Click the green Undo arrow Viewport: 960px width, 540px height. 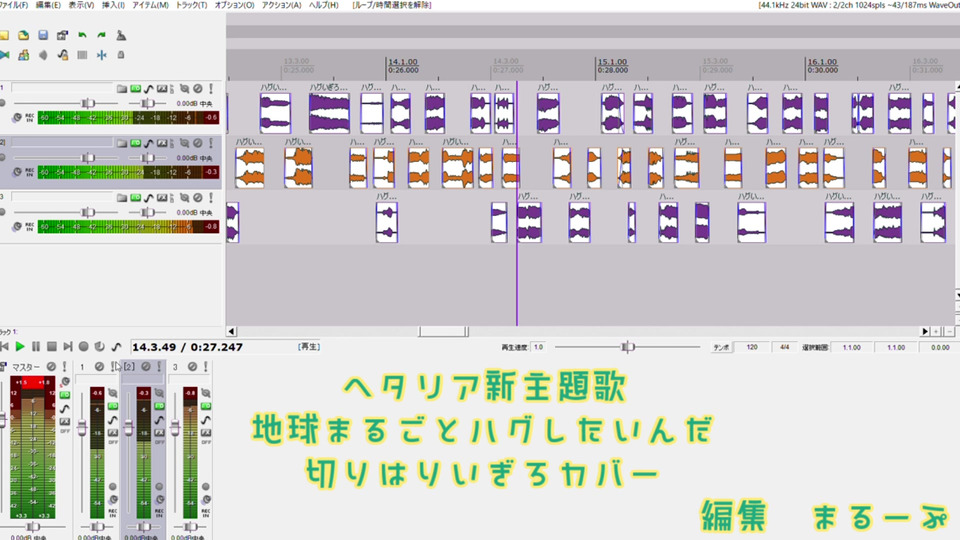pyautogui.click(x=82, y=36)
